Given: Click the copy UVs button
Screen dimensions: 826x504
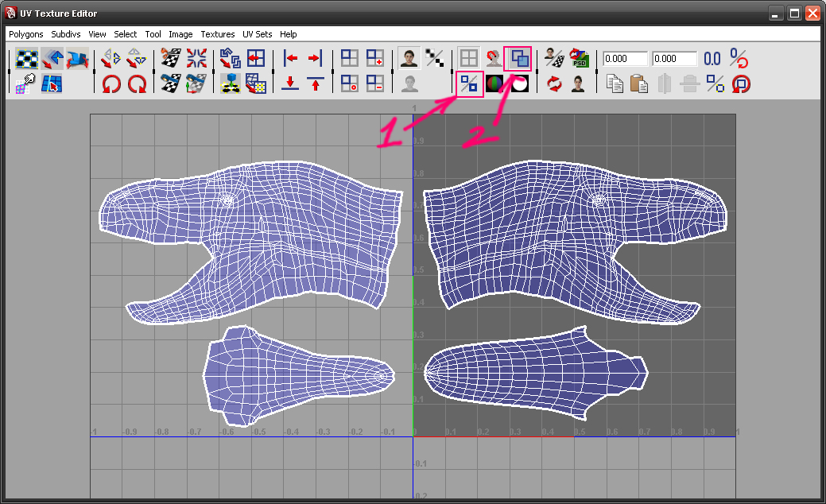Looking at the screenshot, I should coord(614,83).
